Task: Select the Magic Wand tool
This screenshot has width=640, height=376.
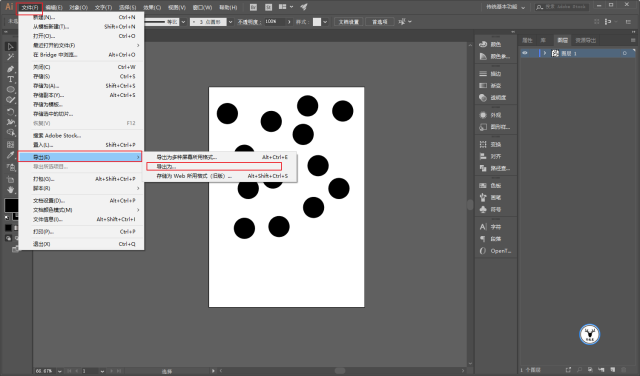Action: (x=10, y=57)
